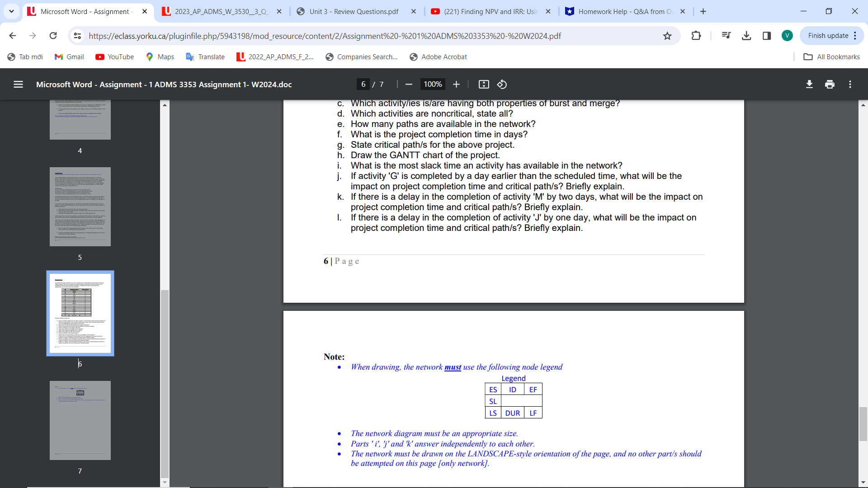868x488 pixels.
Task: Open the Finish update menu arrow
Action: pos(855,36)
